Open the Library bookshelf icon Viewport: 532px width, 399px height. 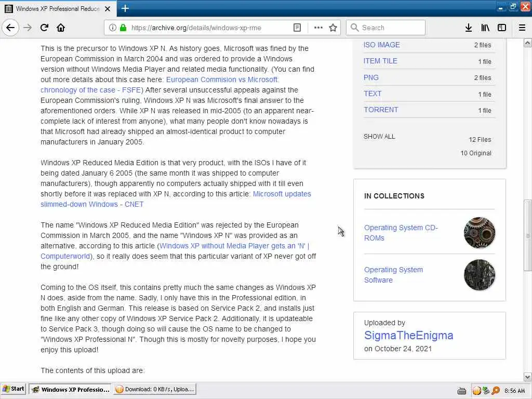485,28
